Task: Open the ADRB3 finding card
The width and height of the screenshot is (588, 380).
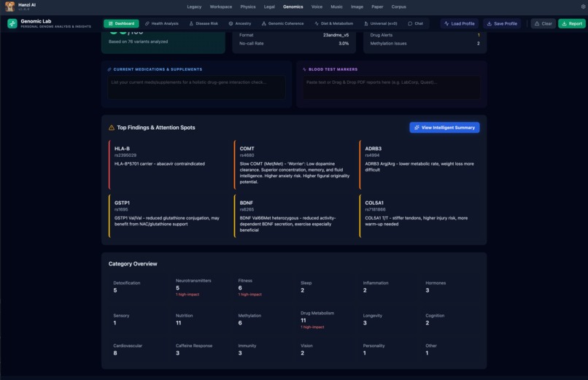Action: [x=419, y=165]
